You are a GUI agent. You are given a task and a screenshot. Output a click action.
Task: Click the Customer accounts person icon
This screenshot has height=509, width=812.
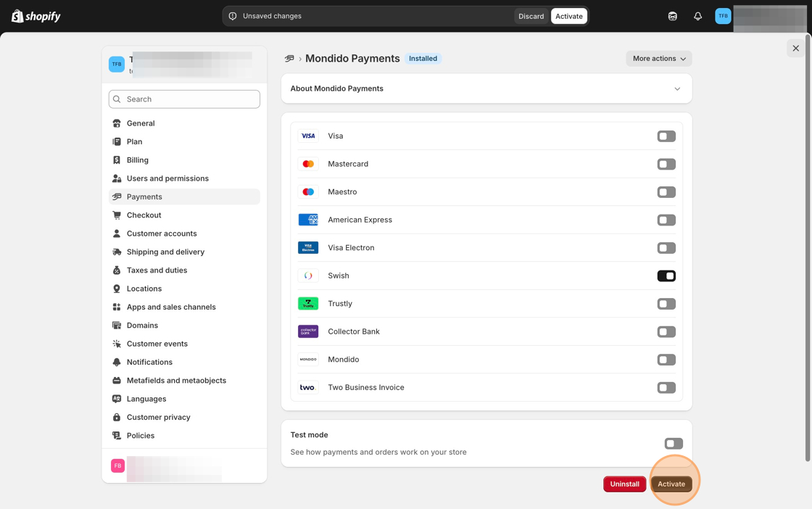click(x=117, y=233)
